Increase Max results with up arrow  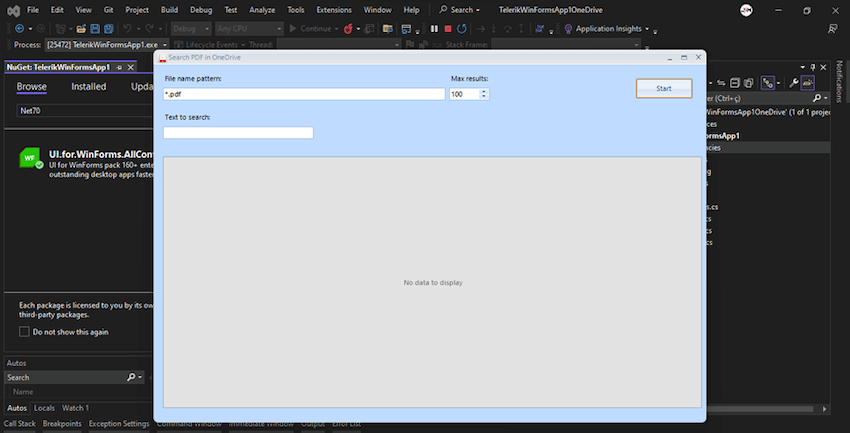pos(484,92)
